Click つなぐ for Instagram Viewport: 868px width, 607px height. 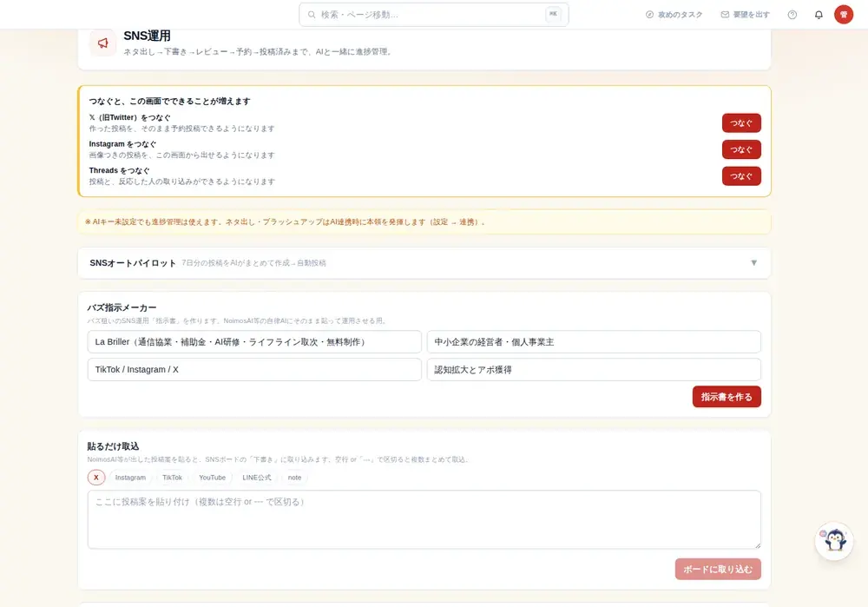point(741,149)
